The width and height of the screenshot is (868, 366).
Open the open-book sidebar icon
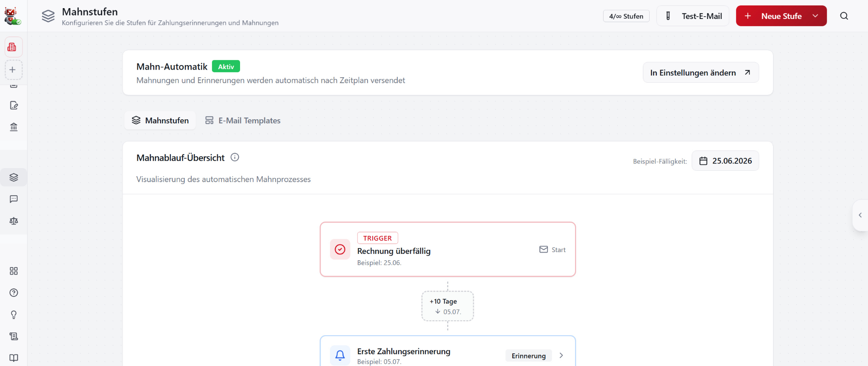pyautogui.click(x=14, y=358)
